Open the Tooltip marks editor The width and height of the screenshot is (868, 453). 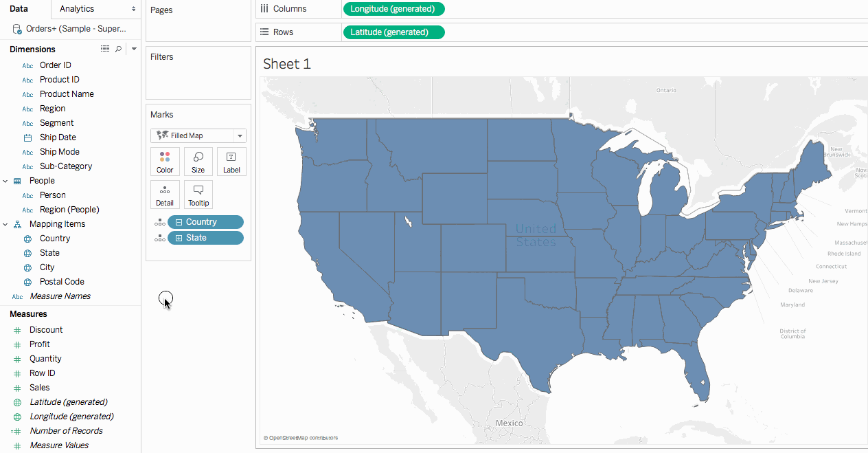tap(198, 195)
